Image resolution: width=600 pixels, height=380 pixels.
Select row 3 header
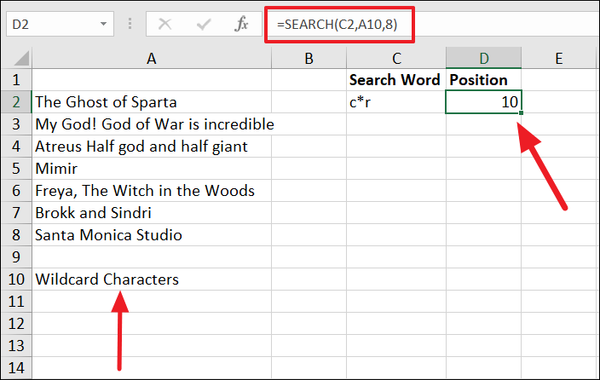point(17,124)
